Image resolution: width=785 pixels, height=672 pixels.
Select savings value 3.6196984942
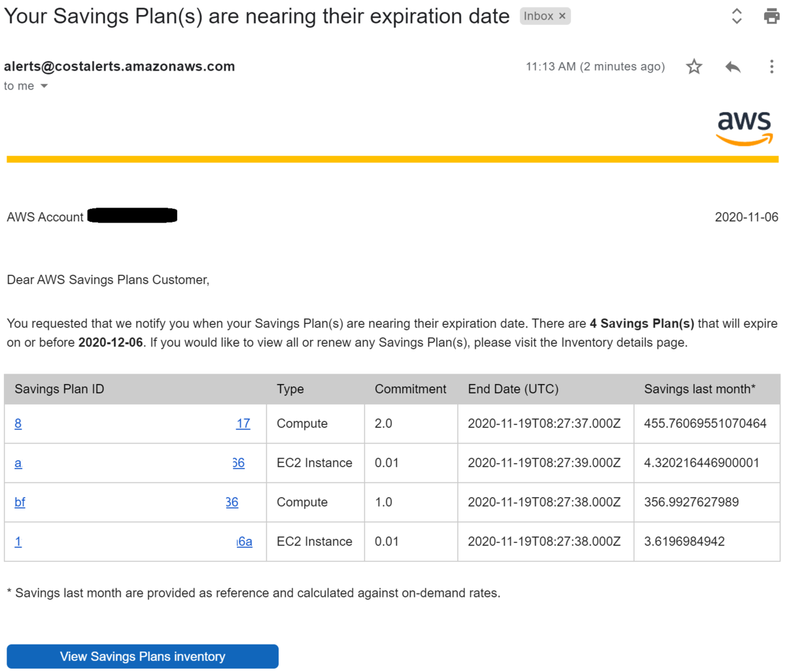point(684,541)
